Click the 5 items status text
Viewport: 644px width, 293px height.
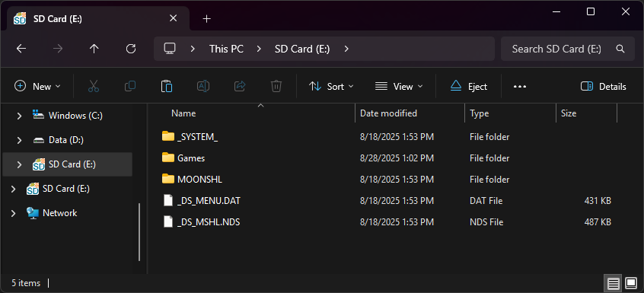tap(26, 283)
